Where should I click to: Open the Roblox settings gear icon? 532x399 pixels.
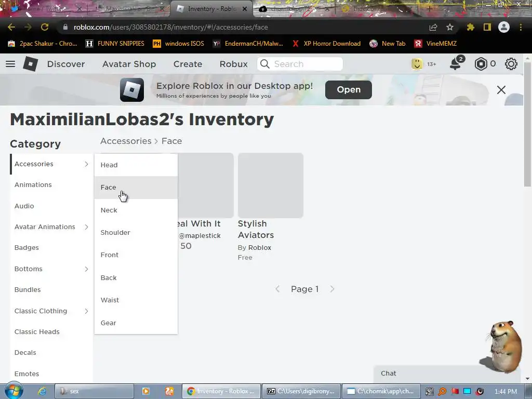point(511,64)
